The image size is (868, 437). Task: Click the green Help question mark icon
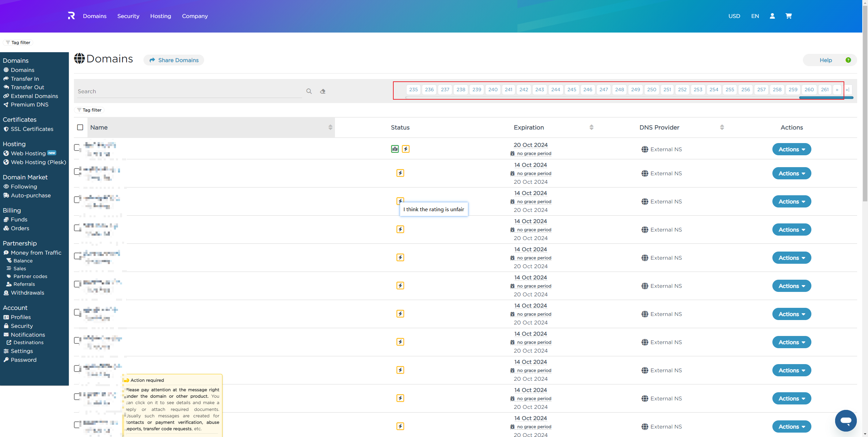pyautogui.click(x=848, y=60)
